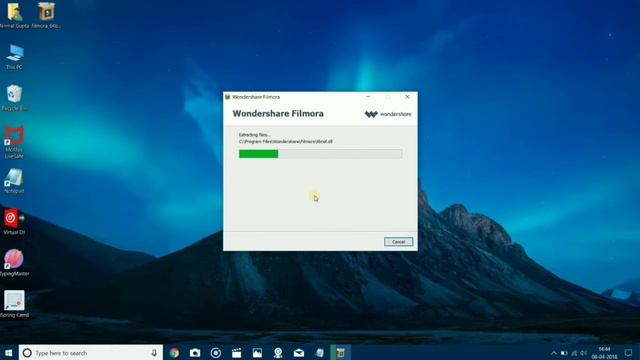Open the Windows Start menu
Image resolution: width=640 pixels, height=360 pixels.
pyautogui.click(x=9, y=353)
